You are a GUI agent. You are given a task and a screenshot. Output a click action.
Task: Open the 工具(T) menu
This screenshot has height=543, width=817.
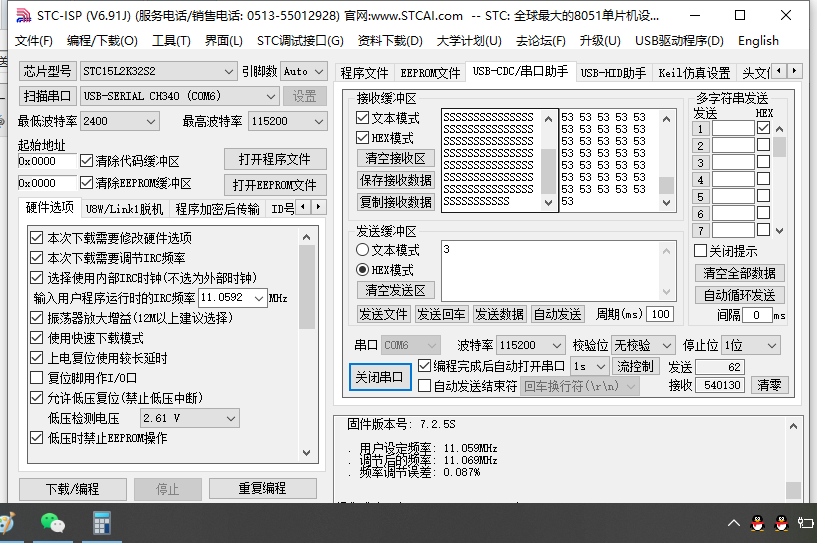tap(171, 41)
